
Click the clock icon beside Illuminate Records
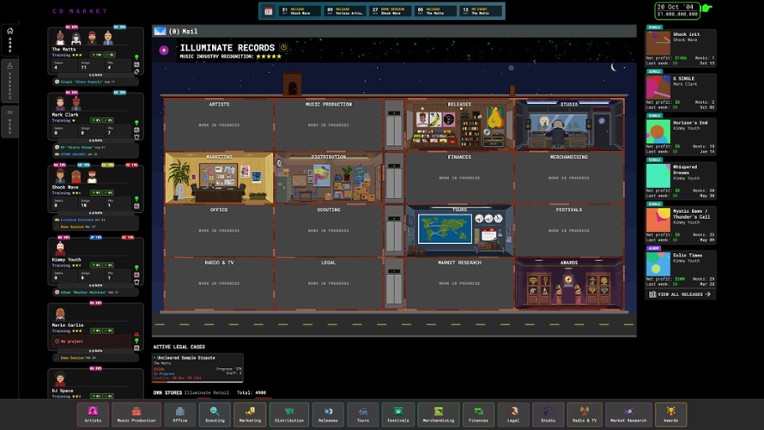coord(284,47)
